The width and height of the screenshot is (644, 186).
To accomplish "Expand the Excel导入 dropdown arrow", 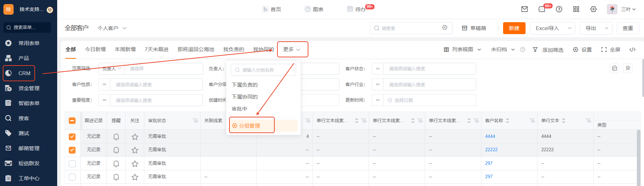I will (x=569, y=28).
